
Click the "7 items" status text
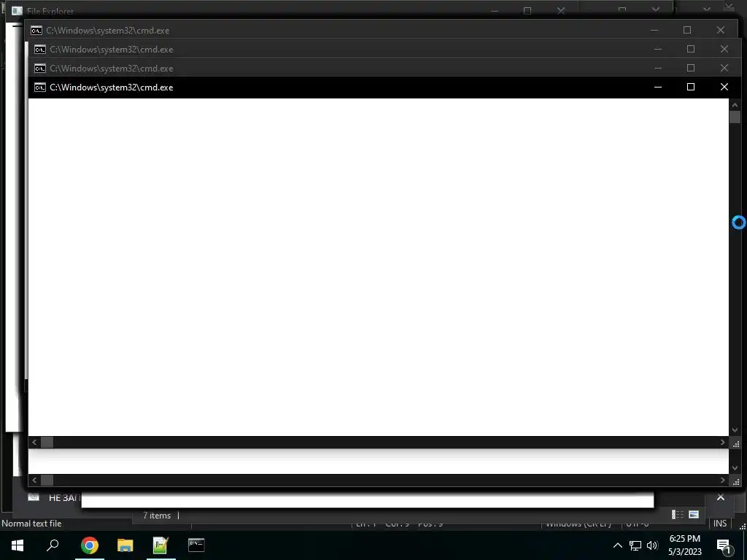[157, 516]
